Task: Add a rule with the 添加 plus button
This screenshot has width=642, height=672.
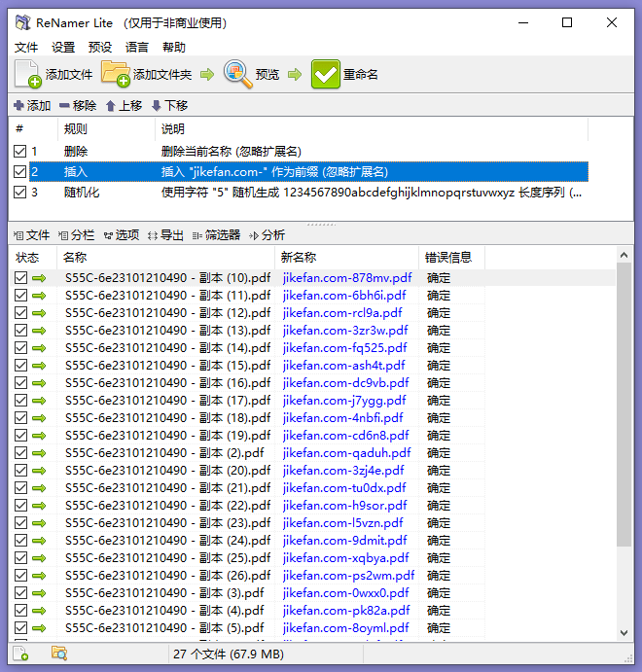Action: (x=32, y=105)
